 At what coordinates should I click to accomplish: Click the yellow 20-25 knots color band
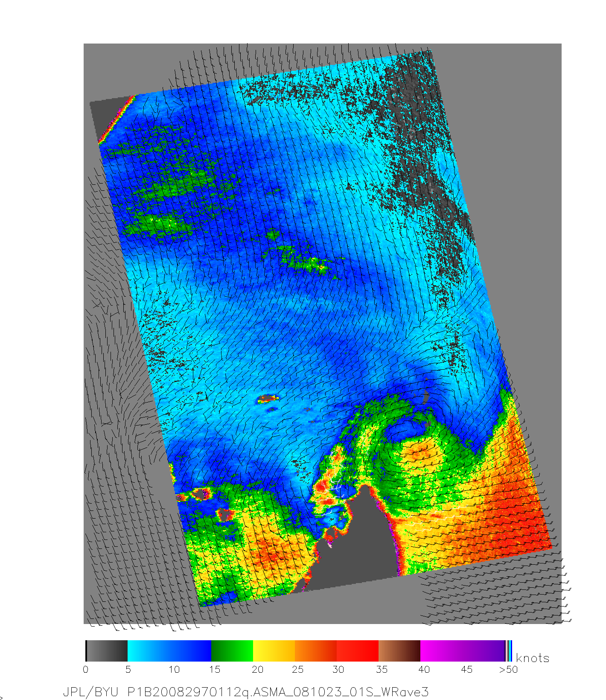[x=274, y=651]
